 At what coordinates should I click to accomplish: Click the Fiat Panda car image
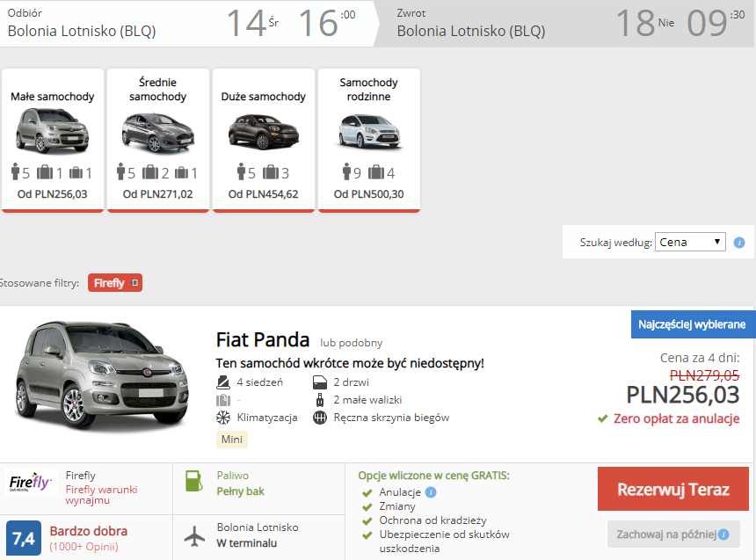pos(102,375)
